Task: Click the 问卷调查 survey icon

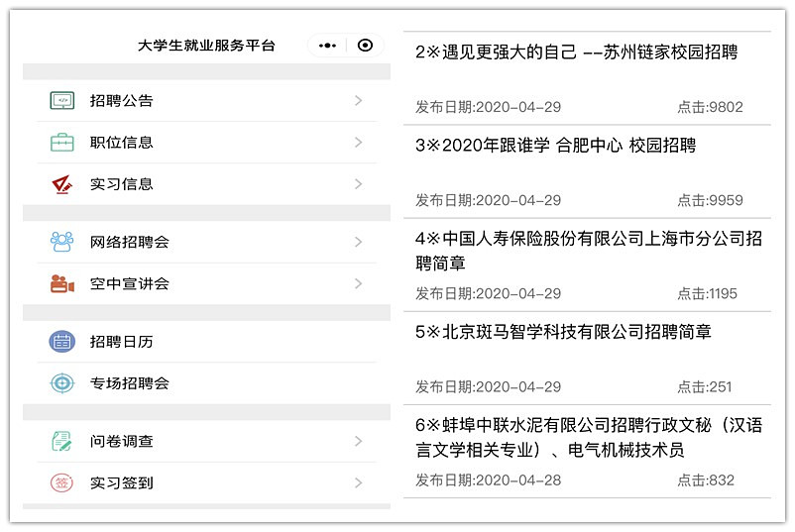Action: pyautogui.click(x=62, y=442)
